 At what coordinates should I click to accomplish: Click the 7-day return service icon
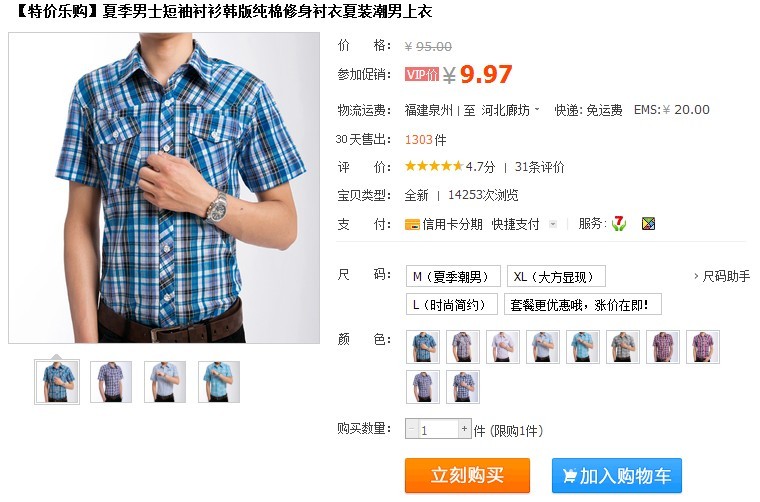tap(618, 223)
